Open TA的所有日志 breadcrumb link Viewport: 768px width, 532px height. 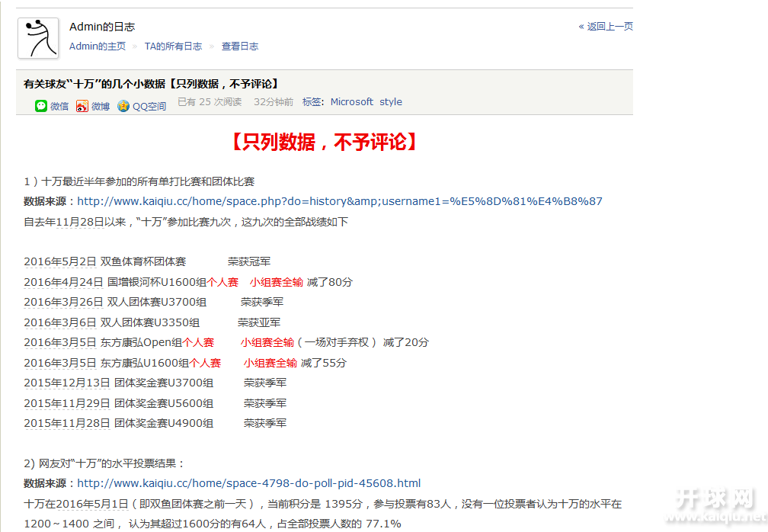(173, 46)
